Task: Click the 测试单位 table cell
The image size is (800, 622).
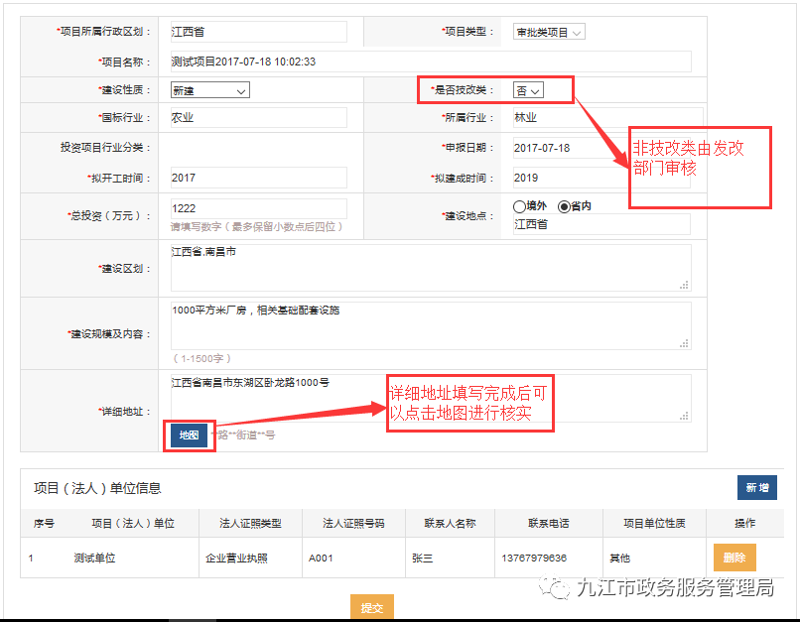Action: pos(94,558)
